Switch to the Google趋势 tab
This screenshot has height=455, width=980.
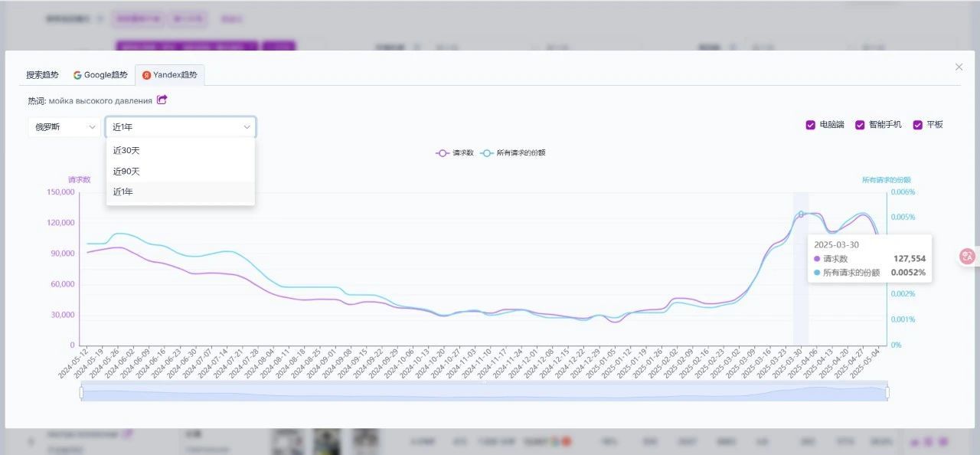click(x=100, y=75)
